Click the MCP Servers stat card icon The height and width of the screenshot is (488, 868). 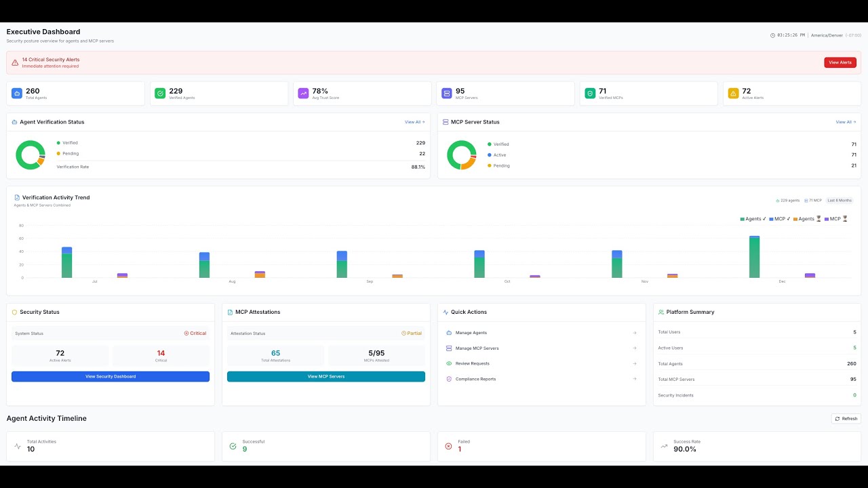[x=447, y=94]
